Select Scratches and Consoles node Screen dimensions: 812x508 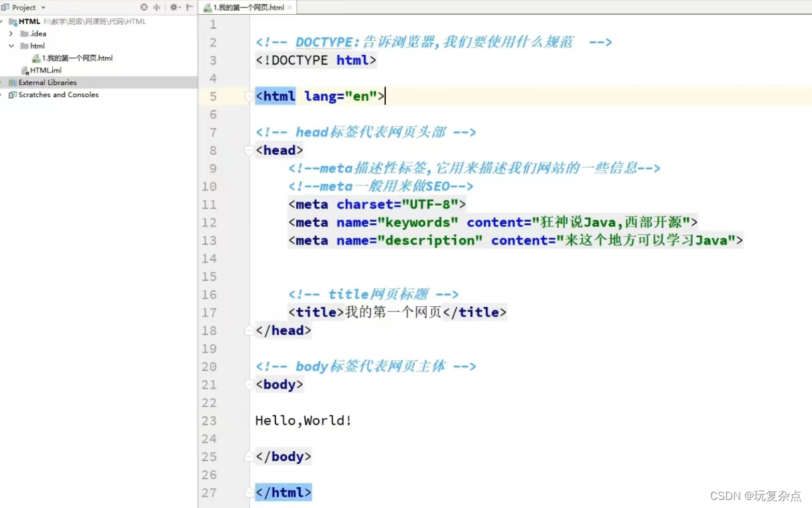(x=58, y=94)
